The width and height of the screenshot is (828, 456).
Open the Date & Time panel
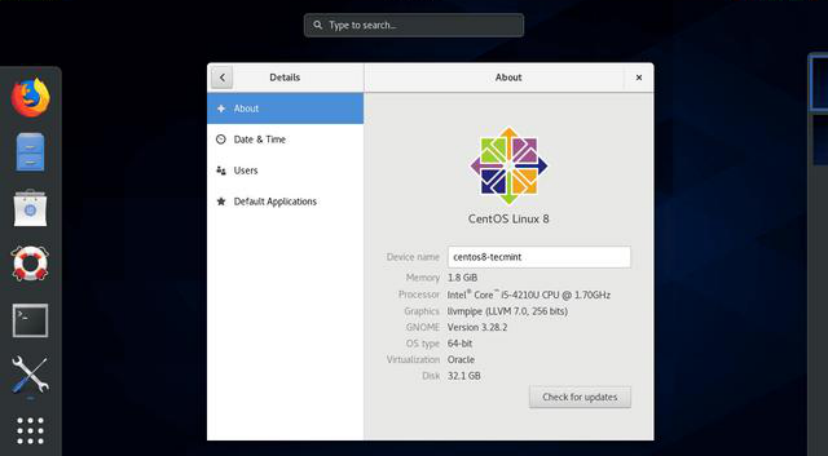pyautogui.click(x=285, y=139)
